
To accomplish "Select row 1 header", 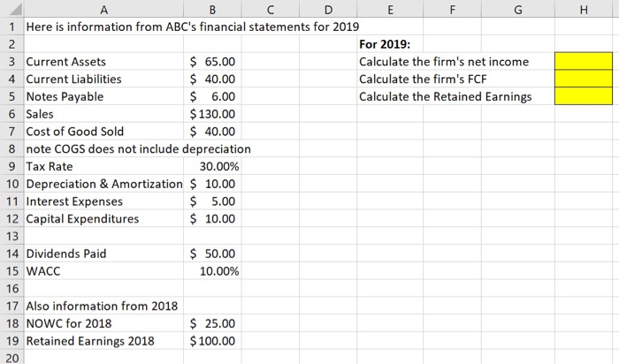I will click(12, 27).
